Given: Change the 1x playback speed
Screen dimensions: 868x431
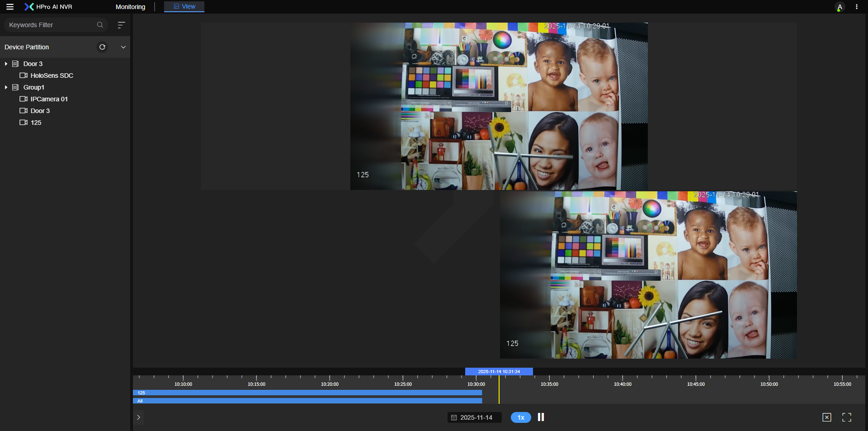Looking at the screenshot, I should [521, 417].
